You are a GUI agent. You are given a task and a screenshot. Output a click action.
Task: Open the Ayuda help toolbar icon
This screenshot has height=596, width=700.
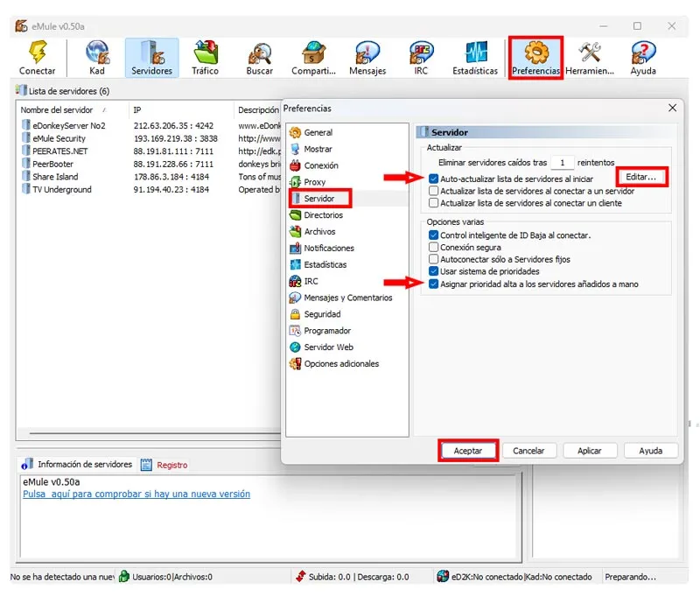[643, 58]
